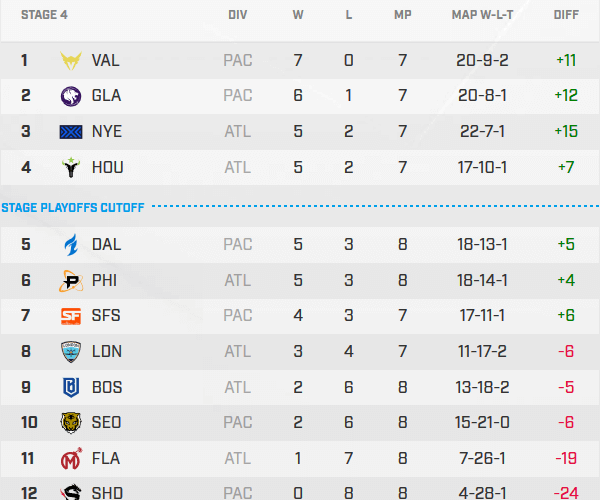Click the Dallas Fuel team logo
The width and height of the screenshot is (600, 500).
click(x=71, y=244)
